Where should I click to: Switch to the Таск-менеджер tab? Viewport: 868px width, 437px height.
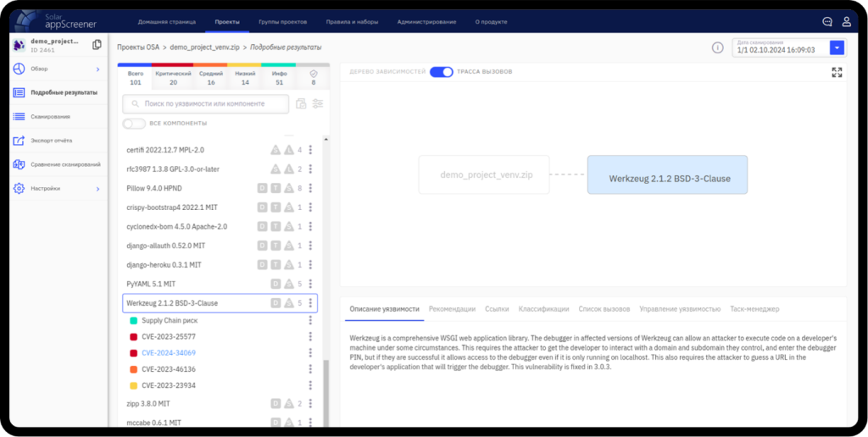[x=754, y=309]
